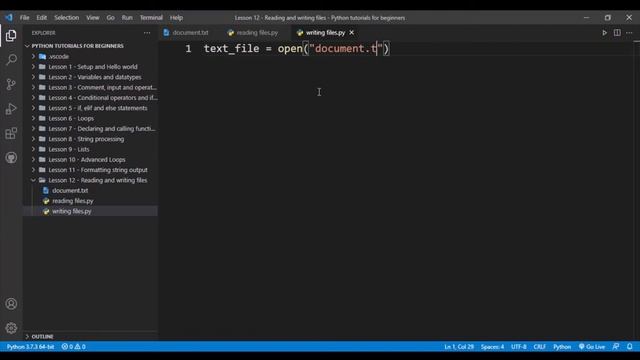Viewport: 640px width, 360px height.
Task: Open the View menu
Action: [93, 18]
